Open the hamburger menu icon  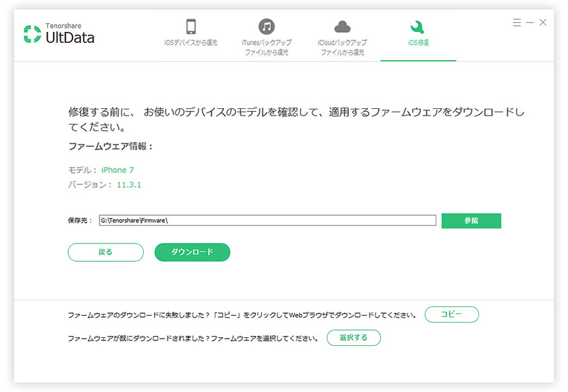[517, 23]
